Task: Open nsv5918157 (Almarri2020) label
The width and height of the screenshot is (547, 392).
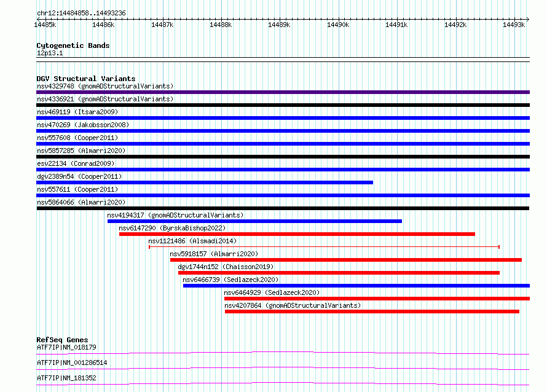Action: (x=214, y=254)
